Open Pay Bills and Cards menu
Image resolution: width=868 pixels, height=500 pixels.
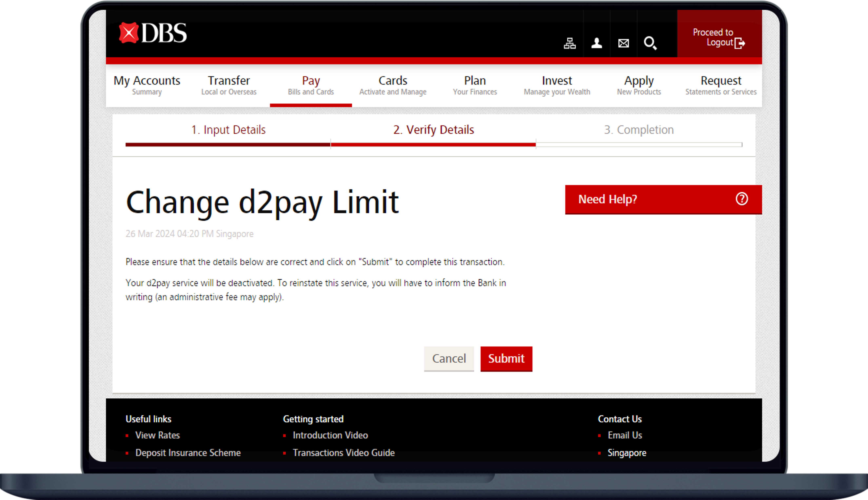tap(311, 85)
